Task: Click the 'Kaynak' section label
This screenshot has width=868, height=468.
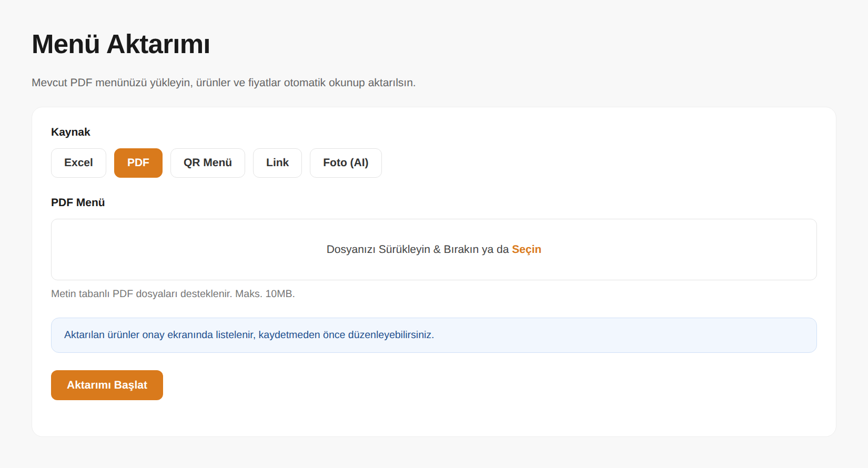Action: (x=70, y=132)
